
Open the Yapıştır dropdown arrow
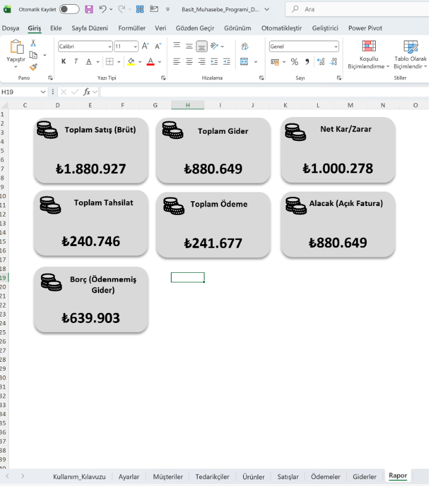[x=16, y=67]
